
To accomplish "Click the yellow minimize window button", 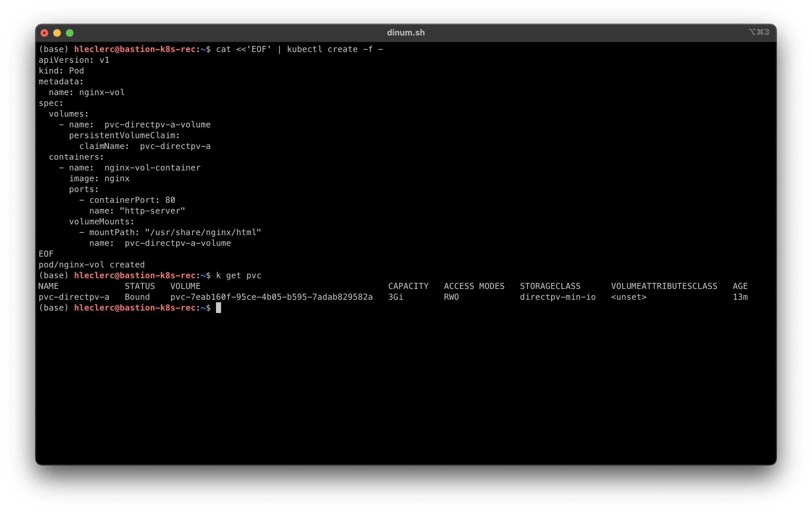I will (x=57, y=33).
